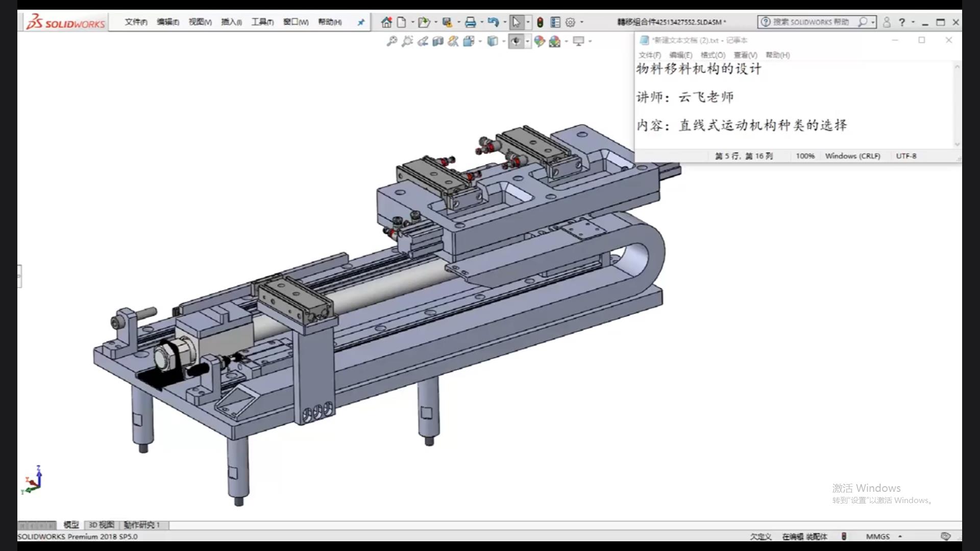Pin the menu bar with pushpin icon
The height and width of the screenshot is (551, 980).
click(361, 22)
